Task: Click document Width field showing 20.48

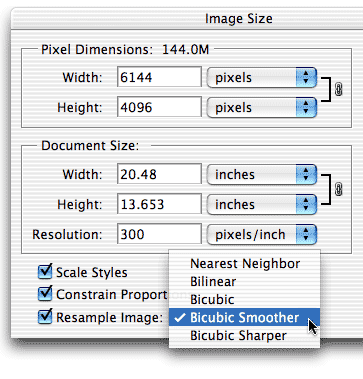Action: (159, 174)
